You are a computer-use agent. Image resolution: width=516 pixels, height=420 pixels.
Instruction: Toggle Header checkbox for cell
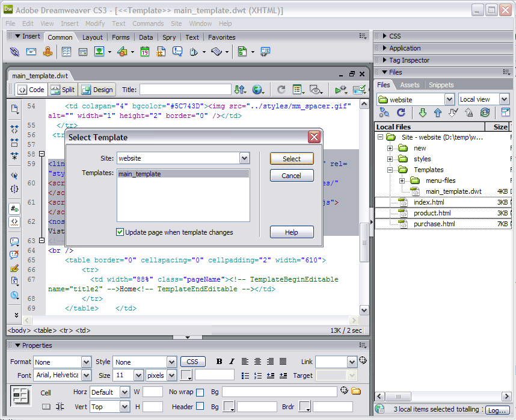(x=200, y=406)
